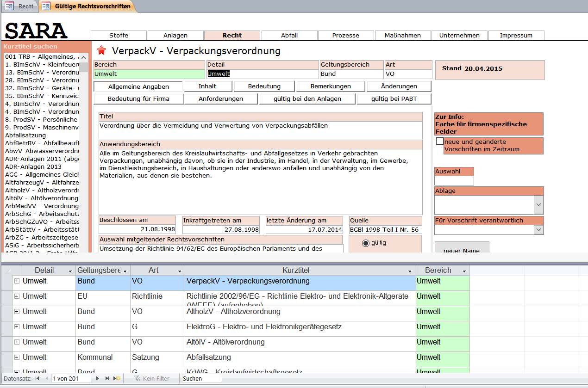Go to the previous record
The width and height of the screenshot is (588, 388).
[46, 379]
